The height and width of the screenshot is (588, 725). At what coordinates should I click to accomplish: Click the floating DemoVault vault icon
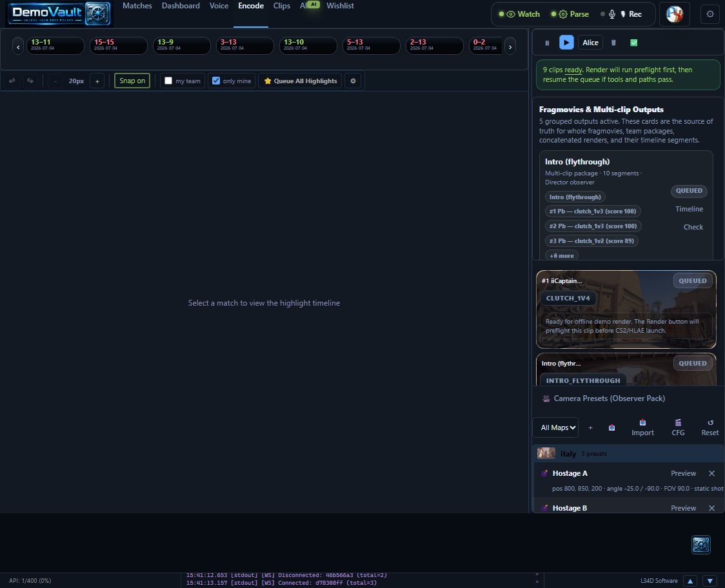[x=701, y=545]
